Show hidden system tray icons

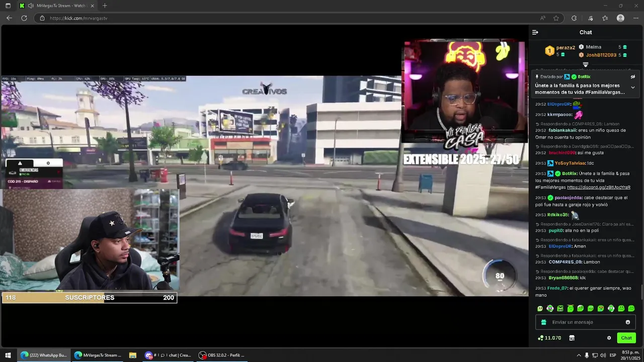coord(578,355)
